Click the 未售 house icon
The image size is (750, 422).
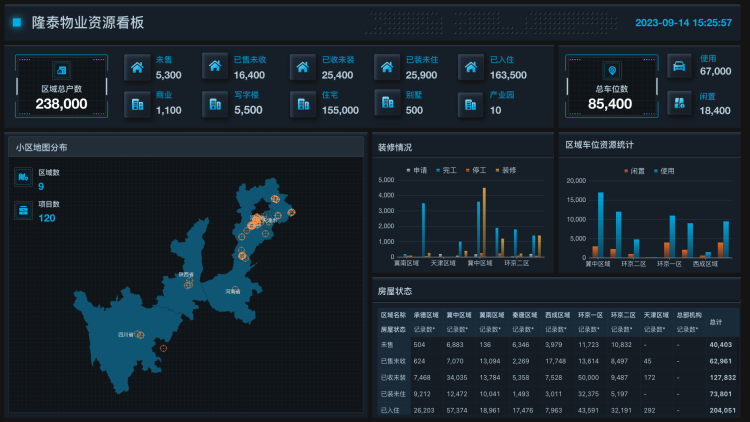(137, 67)
